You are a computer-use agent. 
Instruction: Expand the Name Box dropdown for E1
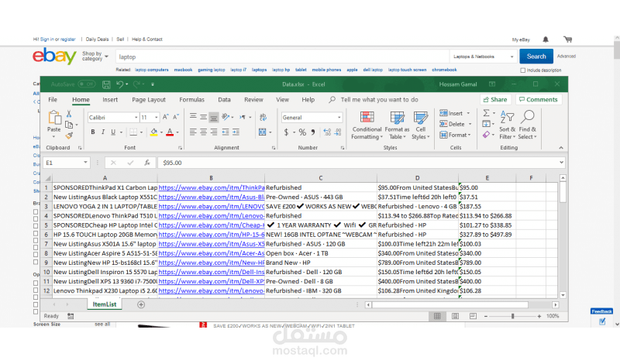click(x=85, y=163)
